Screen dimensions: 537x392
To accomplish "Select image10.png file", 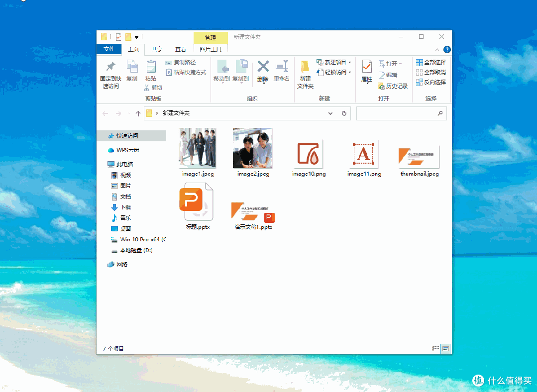I will pos(309,158).
